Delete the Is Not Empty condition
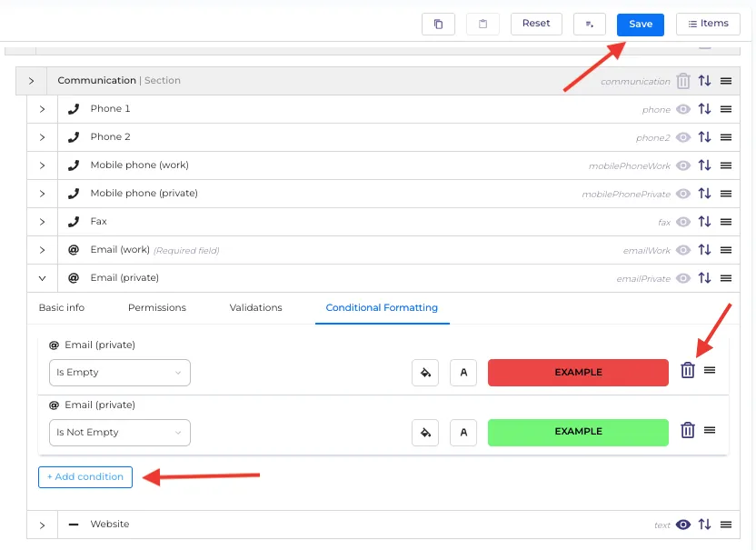The height and width of the screenshot is (550, 756). 688,430
